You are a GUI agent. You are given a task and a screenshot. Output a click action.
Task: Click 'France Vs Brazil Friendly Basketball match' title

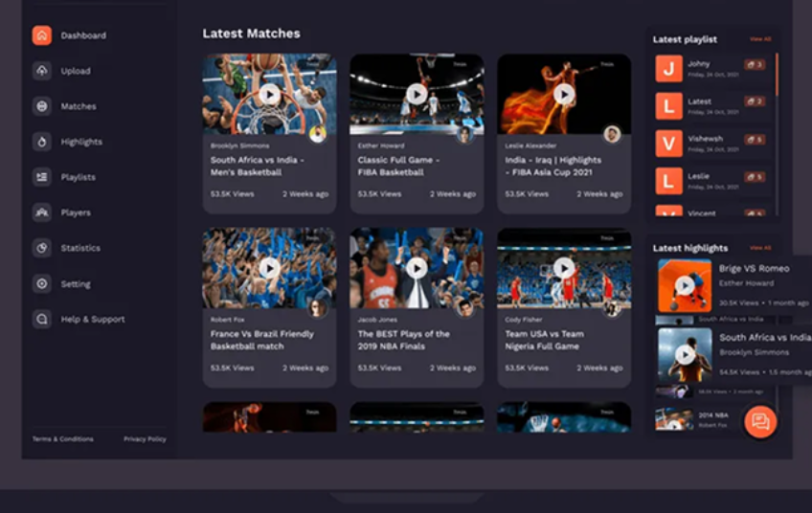(262, 340)
